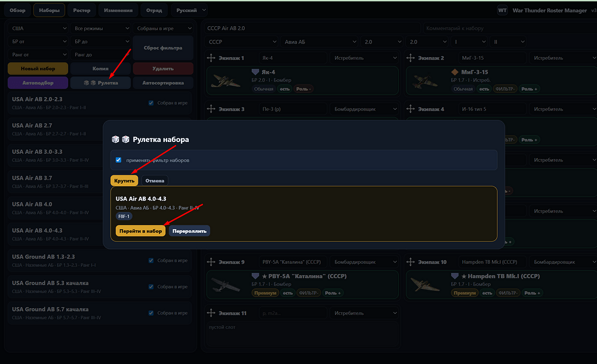Open the Изменения tab
Viewport: 597px width, 364px height.
pyautogui.click(x=118, y=10)
